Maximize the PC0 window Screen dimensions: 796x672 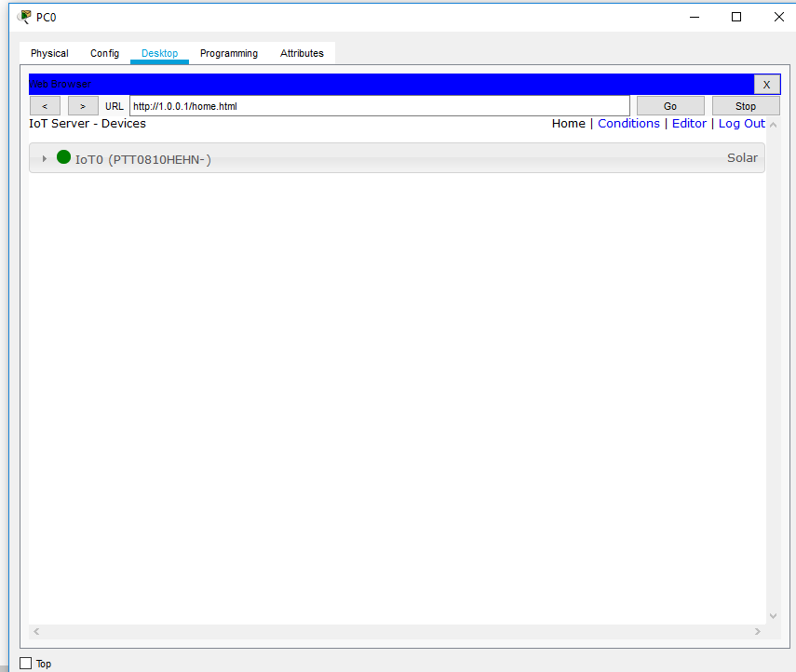(x=736, y=18)
